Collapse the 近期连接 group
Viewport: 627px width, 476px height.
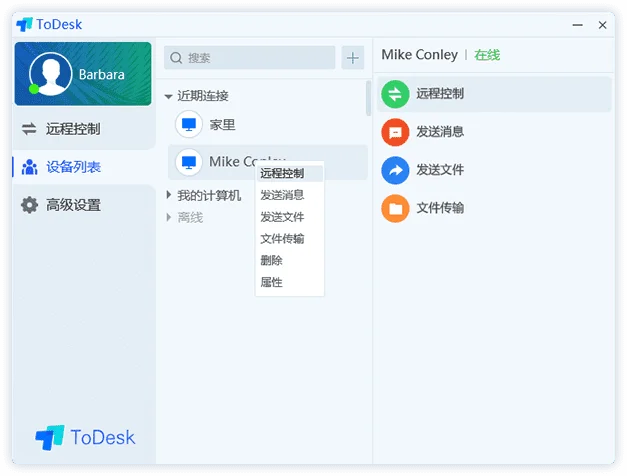[x=168, y=96]
